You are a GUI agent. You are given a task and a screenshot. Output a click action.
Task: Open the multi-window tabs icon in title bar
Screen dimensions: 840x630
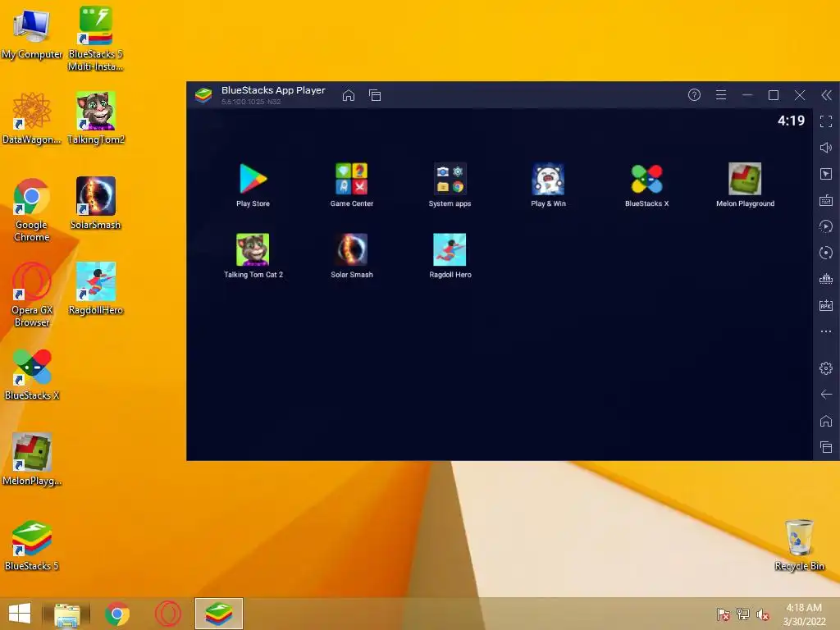coord(375,95)
